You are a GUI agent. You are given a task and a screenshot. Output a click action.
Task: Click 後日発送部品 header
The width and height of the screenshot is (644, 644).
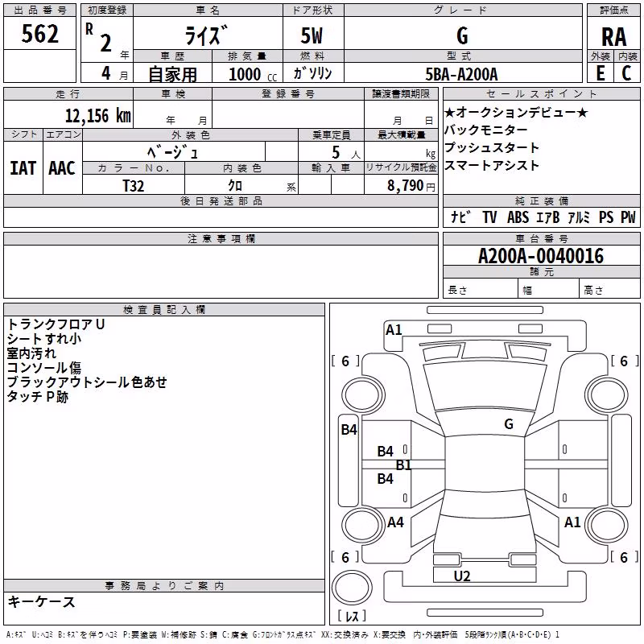point(221,200)
